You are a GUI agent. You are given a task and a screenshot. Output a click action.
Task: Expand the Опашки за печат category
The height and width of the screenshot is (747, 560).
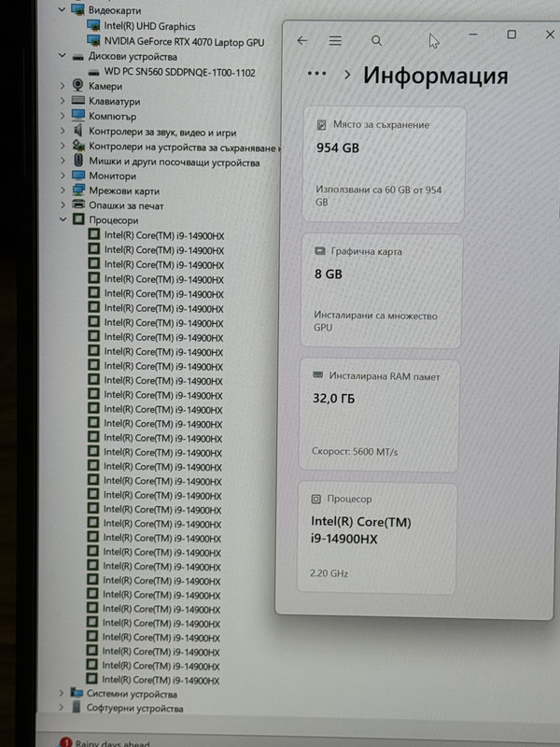click(63, 205)
